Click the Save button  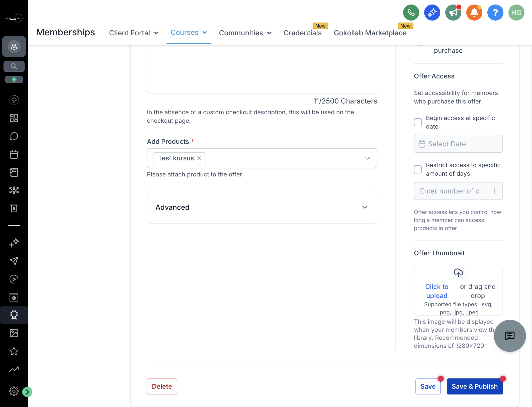[428, 386]
